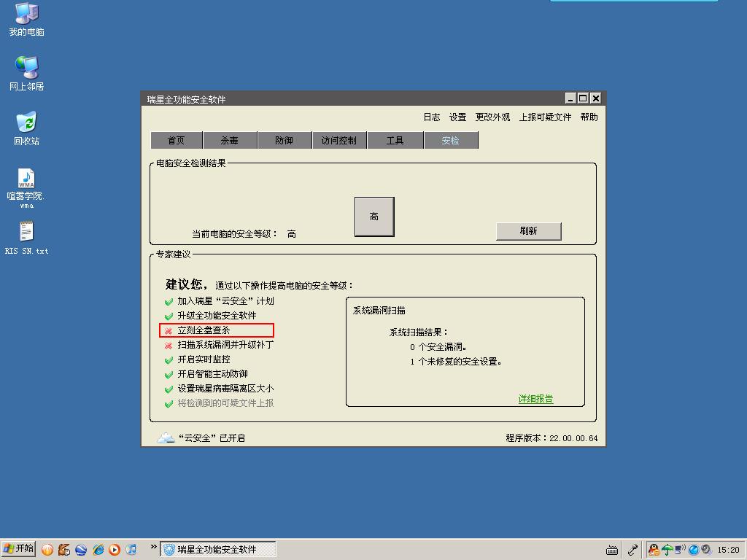
Task: Open the 帮助 menu
Action: (589, 117)
